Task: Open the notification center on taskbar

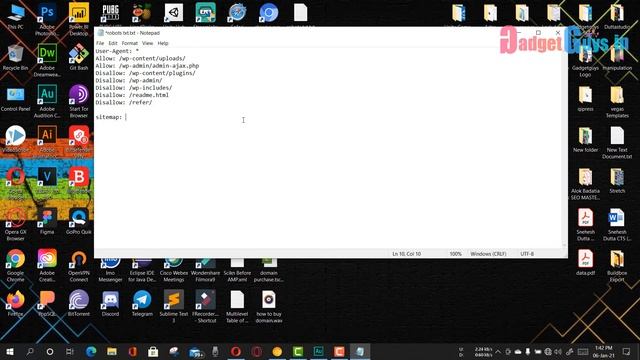Action: pyautogui.click(x=627, y=351)
